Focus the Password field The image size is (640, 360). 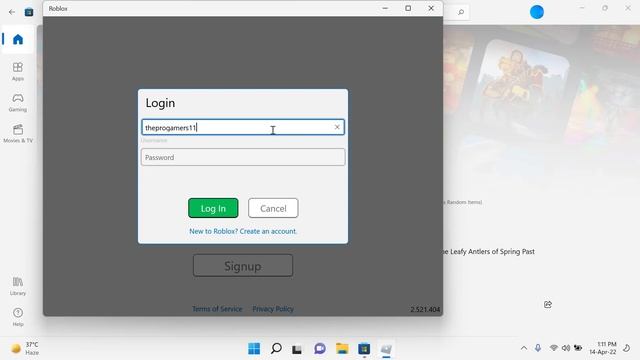[x=243, y=157]
